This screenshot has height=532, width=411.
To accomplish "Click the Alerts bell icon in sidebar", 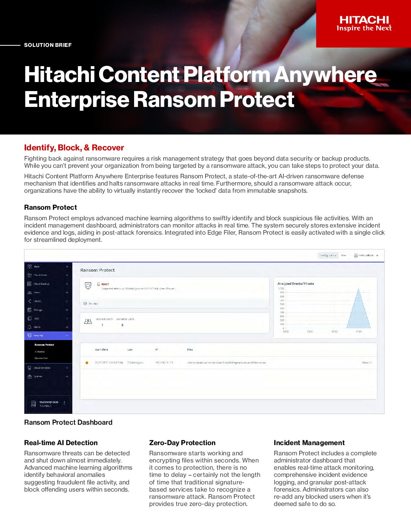I will click(x=29, y=327).
